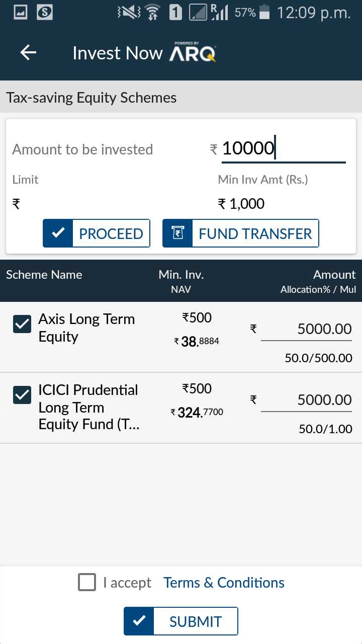Uncheck ICICI Prudential Long Term Equity Fund
The width and height of the screenshot is (362, 644).
pyautogui.click(x=22, y=395)
